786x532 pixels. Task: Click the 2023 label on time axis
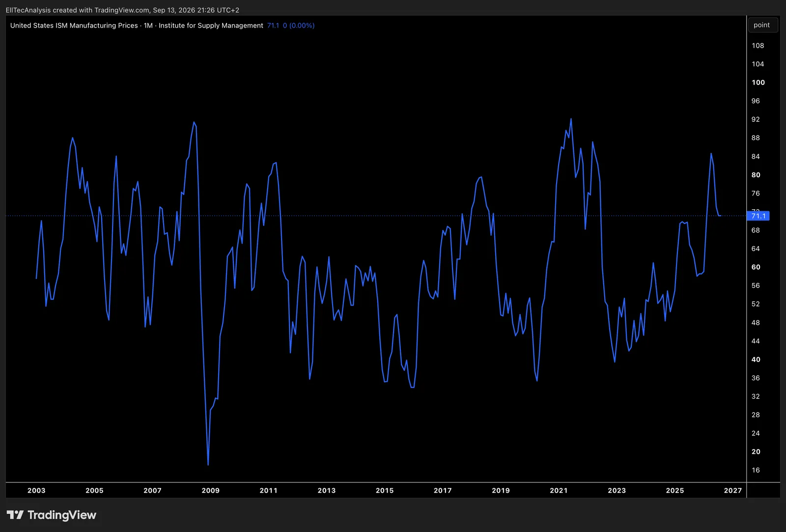(617, 490)
